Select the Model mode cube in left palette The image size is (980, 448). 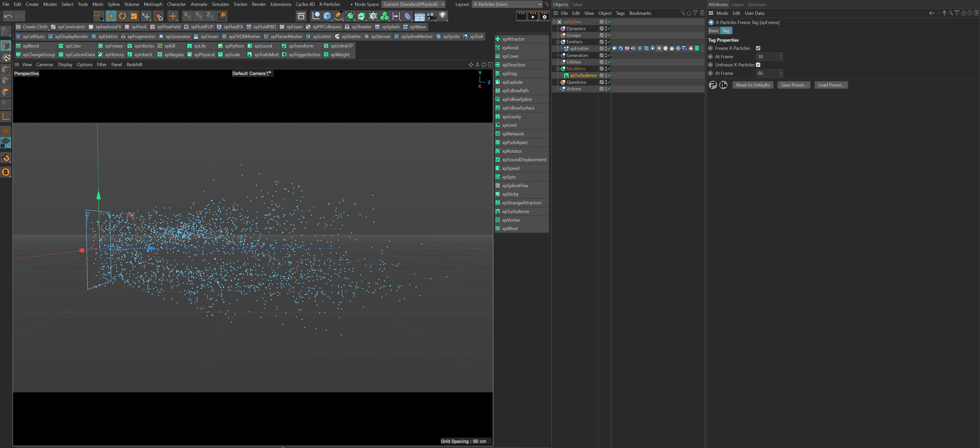[x=6, y=46]
